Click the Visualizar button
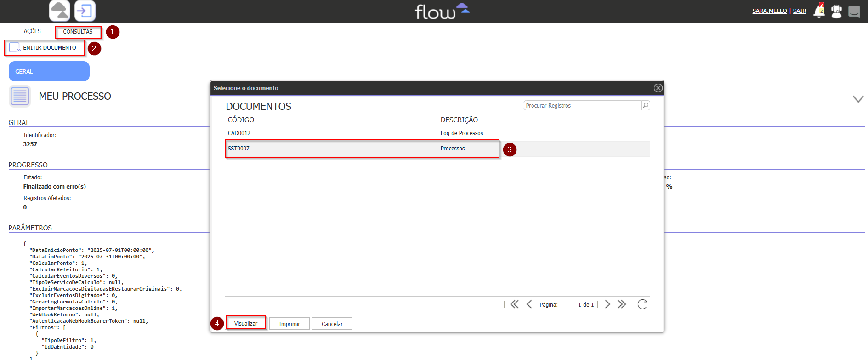The image size is (868, 360). [x=246, y=323]
